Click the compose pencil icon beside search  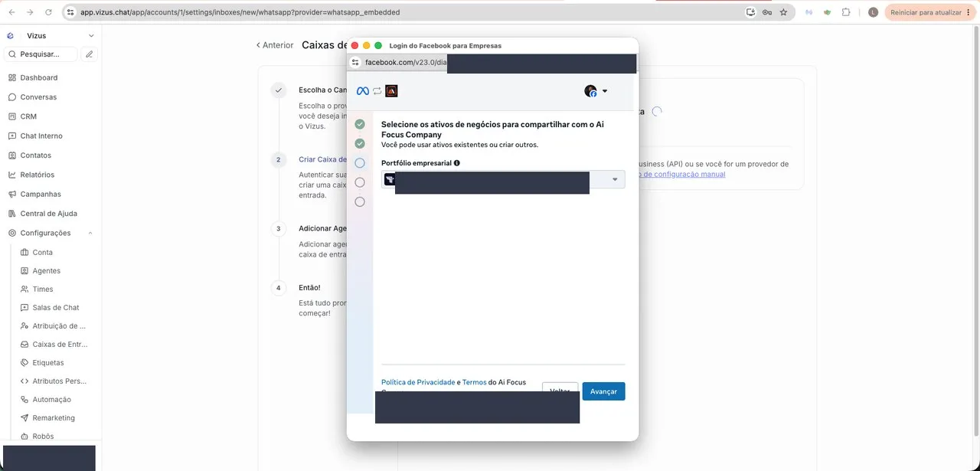point(90,54)
